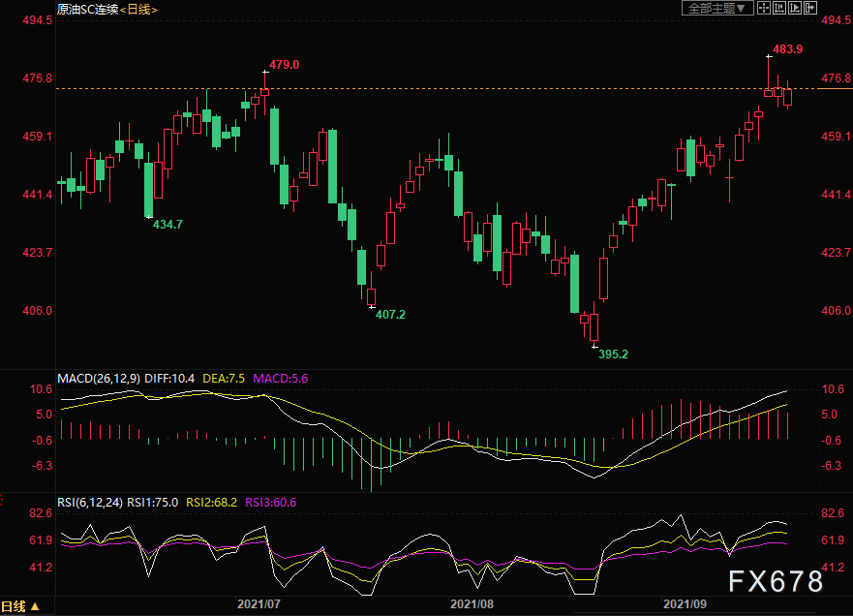853x616 pixels.
Task: Click the 395.2 low price marker
Action: coord(613,354)
